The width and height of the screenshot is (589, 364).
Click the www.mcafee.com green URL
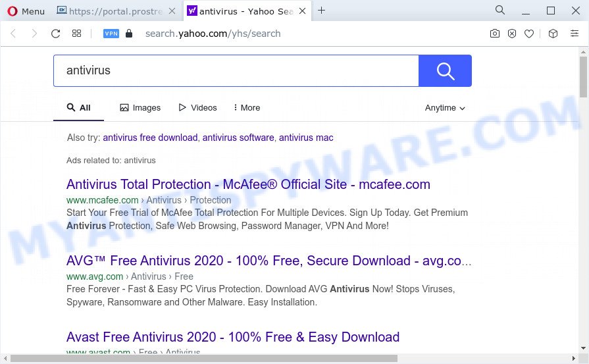pos(103,200)
